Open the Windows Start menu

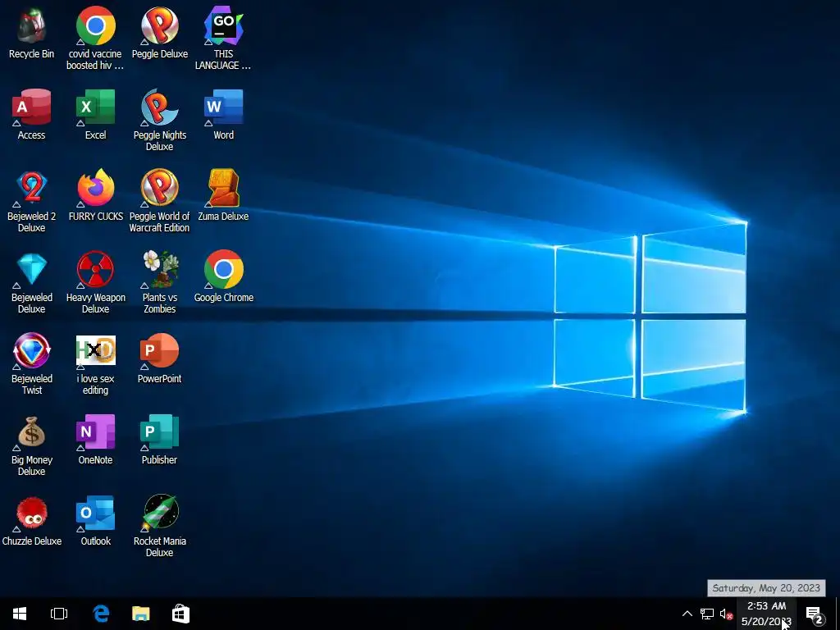coord(20,614)
